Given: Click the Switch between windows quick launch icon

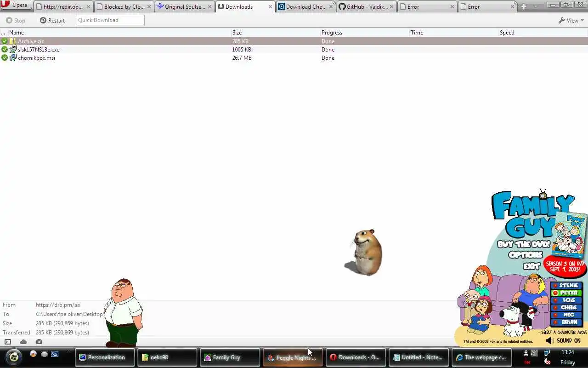Looking at the screenshot, I should 55,354.
